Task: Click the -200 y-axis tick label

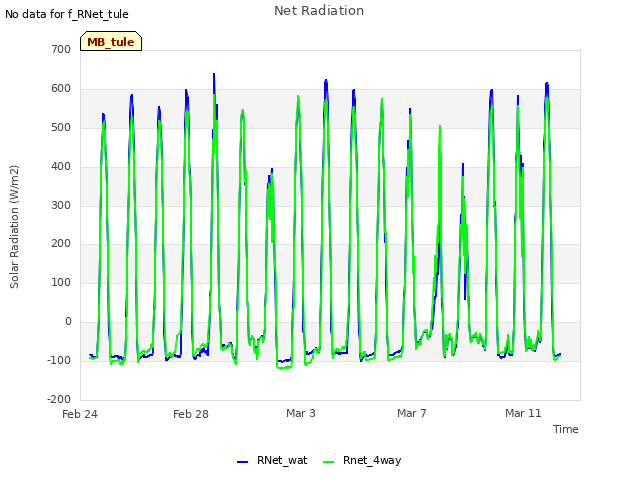Action: click(x=59, y=399)
